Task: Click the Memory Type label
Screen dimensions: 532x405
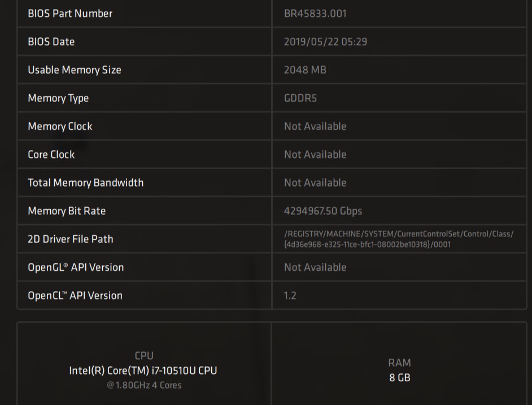Action: (58, 98)
